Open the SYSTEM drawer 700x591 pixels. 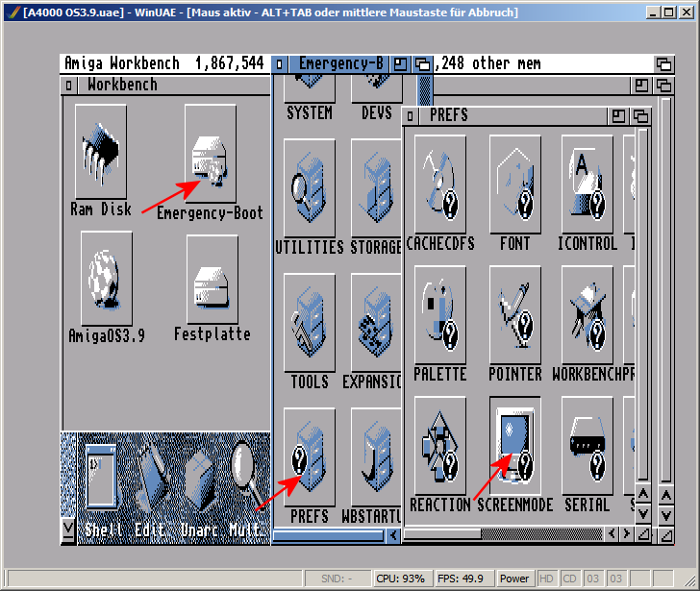pyautogui.click(x=310, y=88)
